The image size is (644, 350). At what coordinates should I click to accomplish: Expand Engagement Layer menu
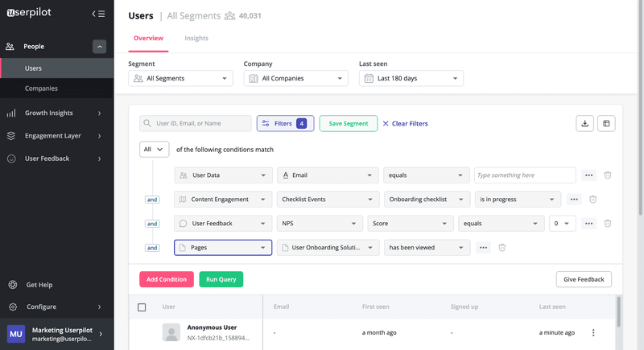click(57, 136)
